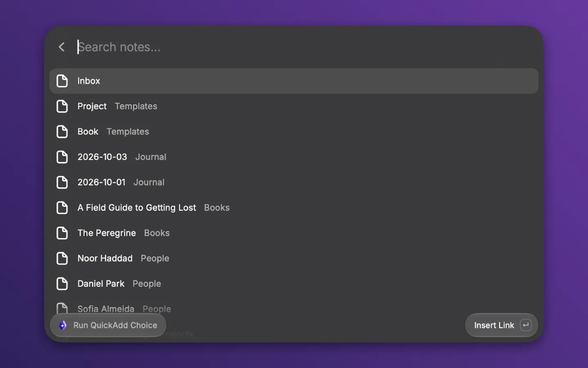Select the Inbox note row
Screen dimensions: 588x368
pyautogui.click(x=294, y=81)
